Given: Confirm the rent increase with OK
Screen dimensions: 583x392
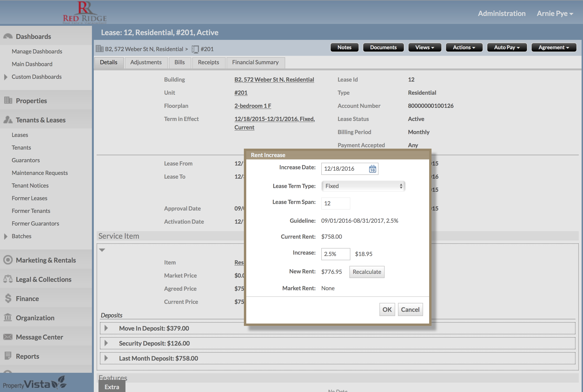Looking at the screenshot, I should (x=387, y=309).
